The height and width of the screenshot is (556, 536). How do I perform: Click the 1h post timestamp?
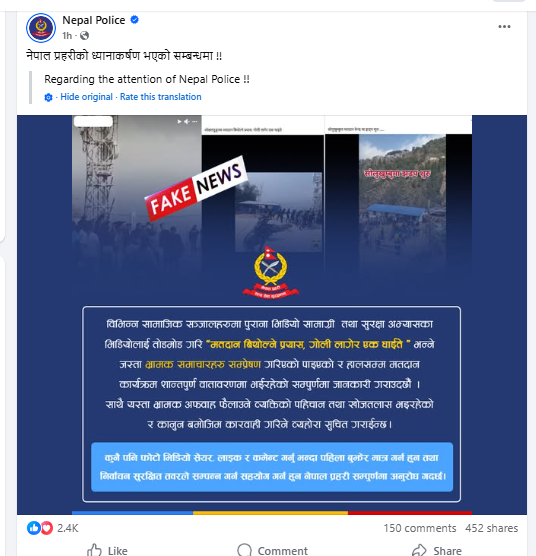click(67, 35)
